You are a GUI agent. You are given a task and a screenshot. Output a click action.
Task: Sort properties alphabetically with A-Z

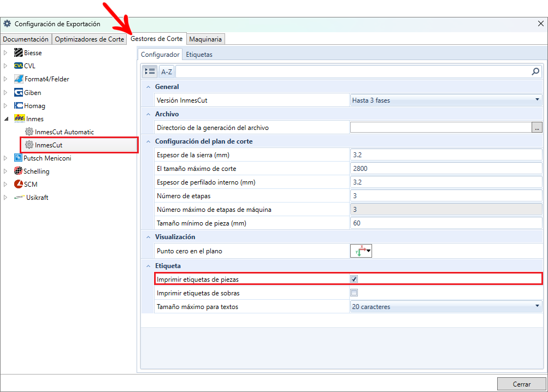[166, 72]
